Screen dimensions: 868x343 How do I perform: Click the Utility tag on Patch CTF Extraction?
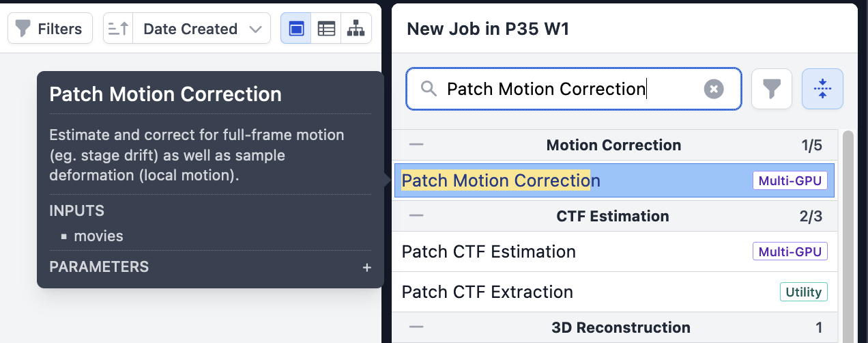click(x=803, y=292)
